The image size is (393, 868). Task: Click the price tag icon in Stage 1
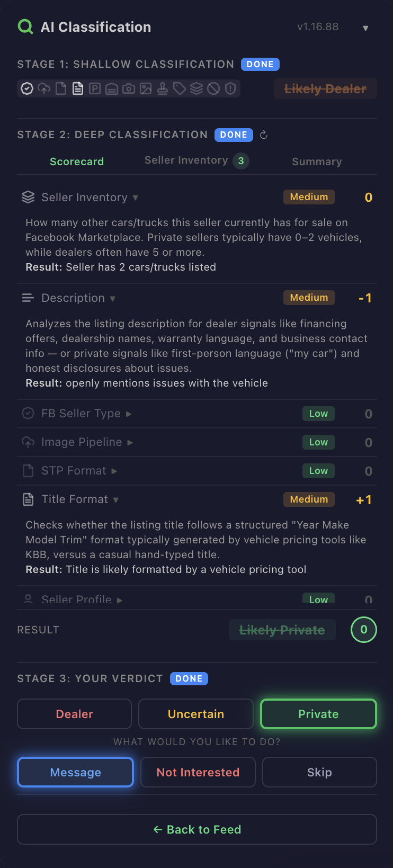[180, 88]
